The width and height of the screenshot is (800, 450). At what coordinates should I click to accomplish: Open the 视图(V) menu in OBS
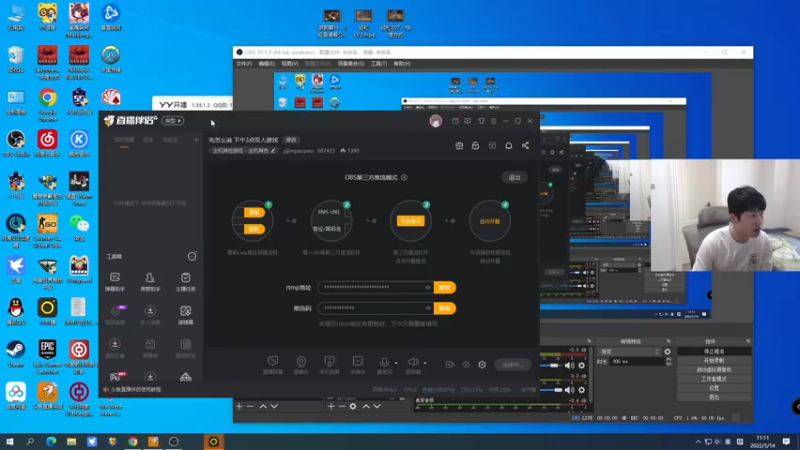tap(290, 64)
